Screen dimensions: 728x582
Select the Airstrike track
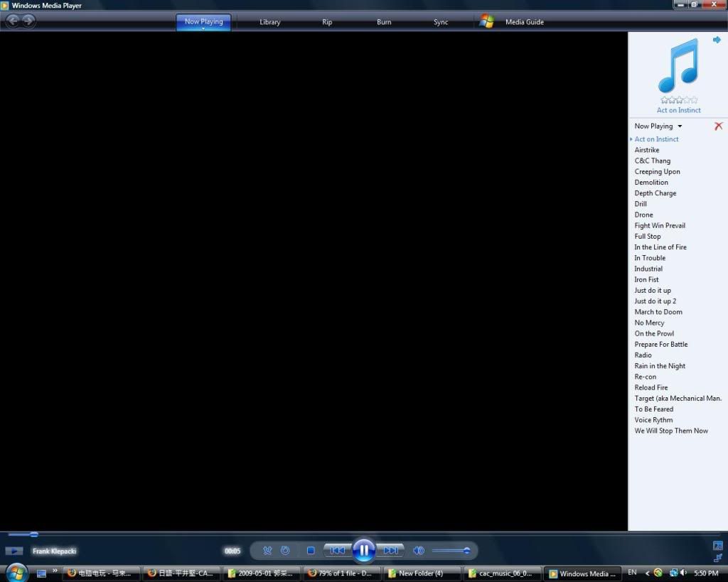[x=647, y=150]
